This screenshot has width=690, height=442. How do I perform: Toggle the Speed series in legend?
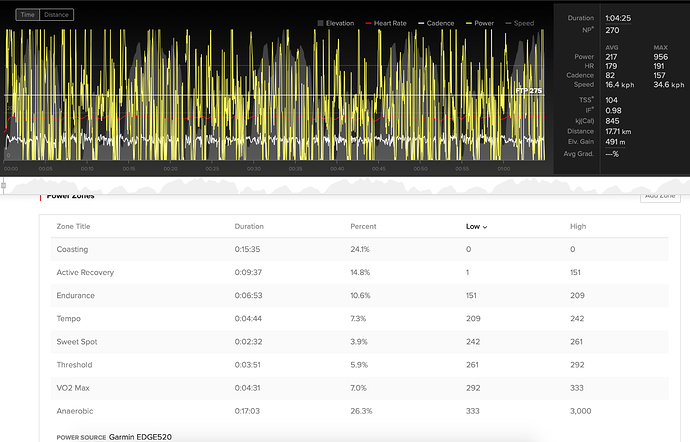[520, 23]
